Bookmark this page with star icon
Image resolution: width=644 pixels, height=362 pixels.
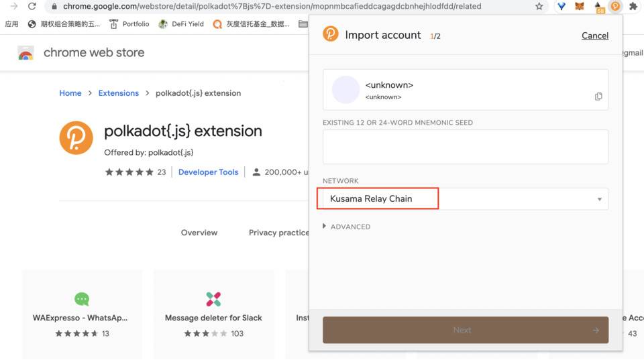539,6
